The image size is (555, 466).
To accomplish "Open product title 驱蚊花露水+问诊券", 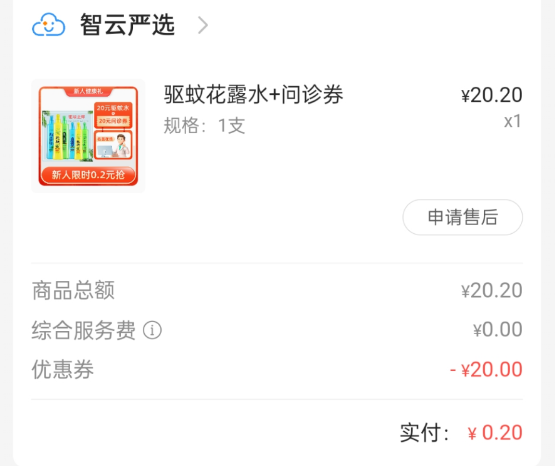I will [253, 95].
